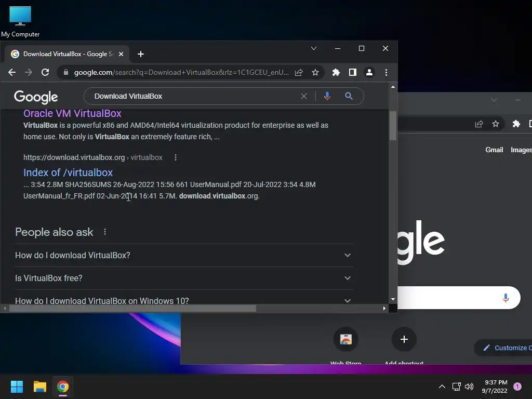Click voice search mic in background window

[506, 298]
